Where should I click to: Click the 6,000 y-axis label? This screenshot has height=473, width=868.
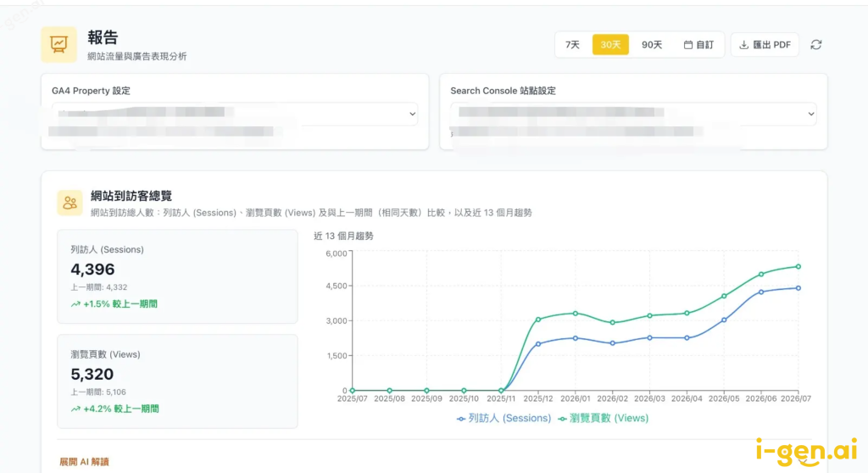click(336, 253)
